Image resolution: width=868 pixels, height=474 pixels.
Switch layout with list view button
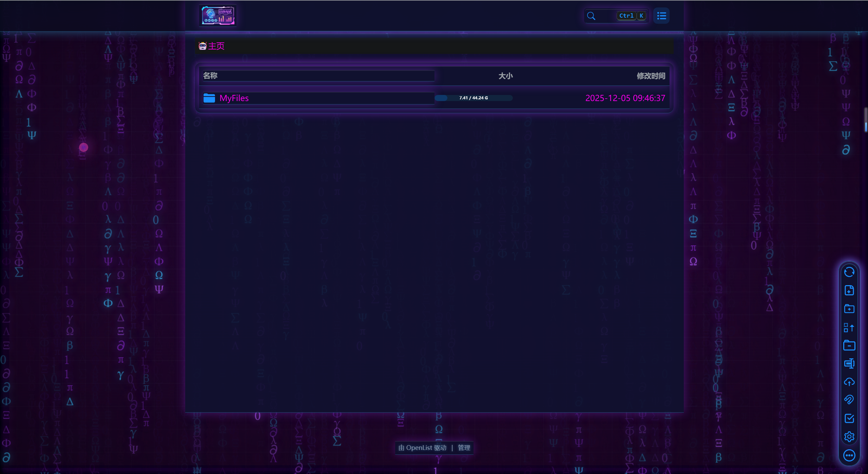(x=661, y=16)
